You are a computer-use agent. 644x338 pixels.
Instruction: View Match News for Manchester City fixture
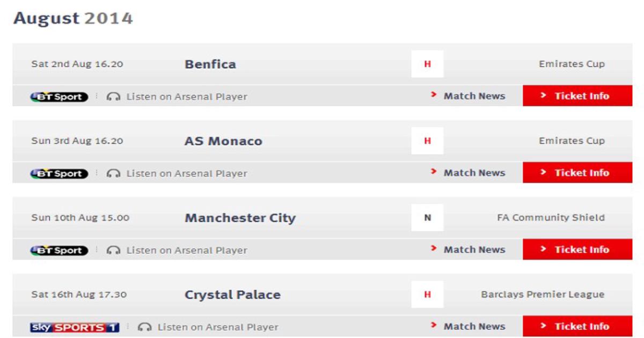tap(468, 249)
